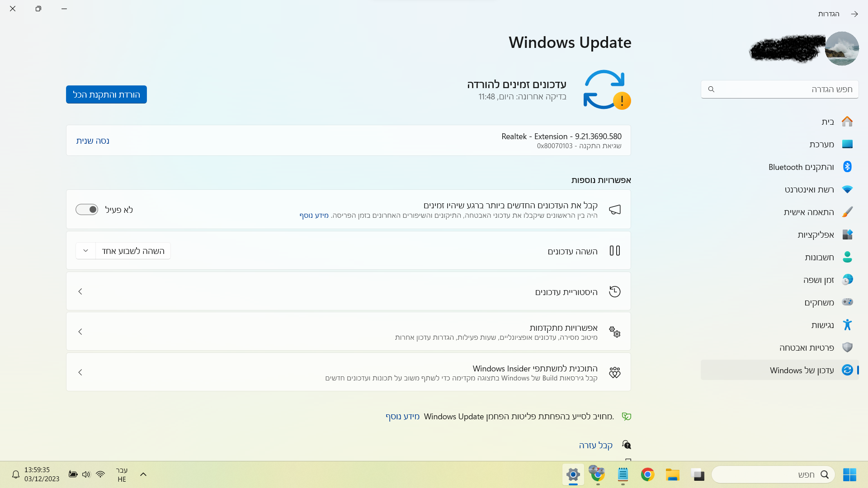Open the Windows Start button on taskbar
868x488 pixels.
[x=849, y=474]
